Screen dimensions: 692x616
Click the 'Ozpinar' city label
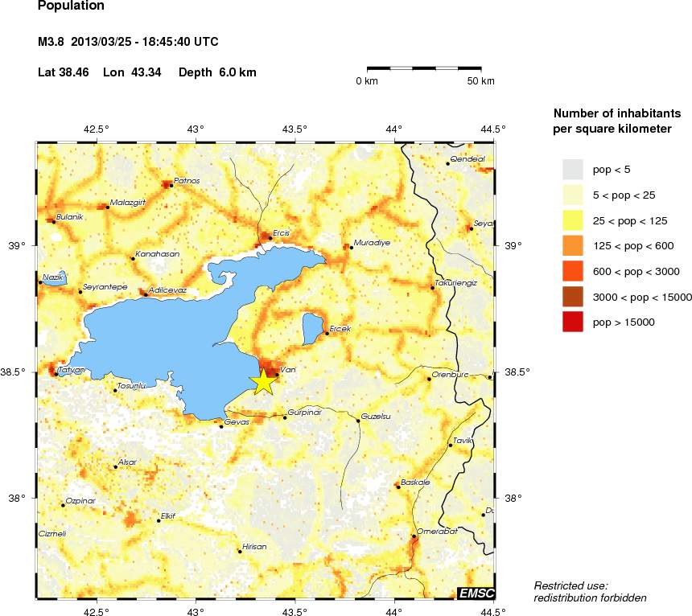tap(80, 501)
